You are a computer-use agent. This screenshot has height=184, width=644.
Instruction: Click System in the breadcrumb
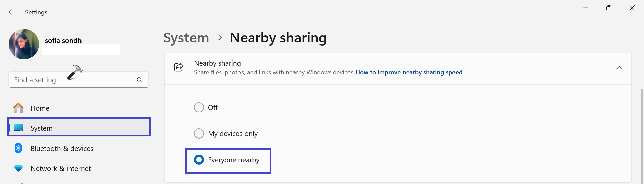pyautogui.click(x=186, y=38)
